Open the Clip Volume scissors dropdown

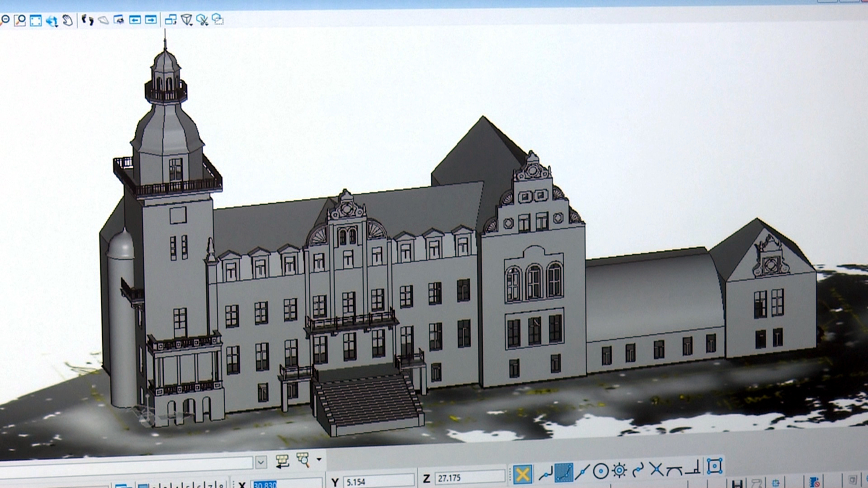click(x=202, y=19)
